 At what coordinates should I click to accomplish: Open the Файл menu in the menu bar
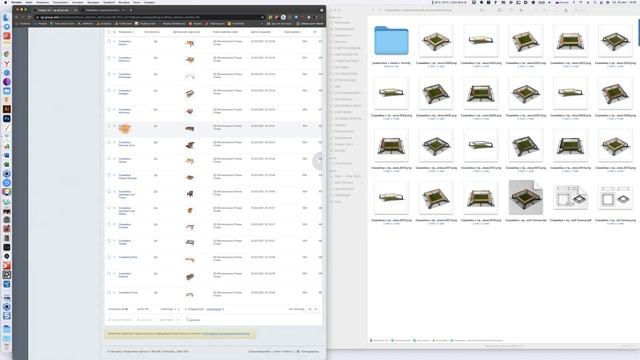pos(29,2)
